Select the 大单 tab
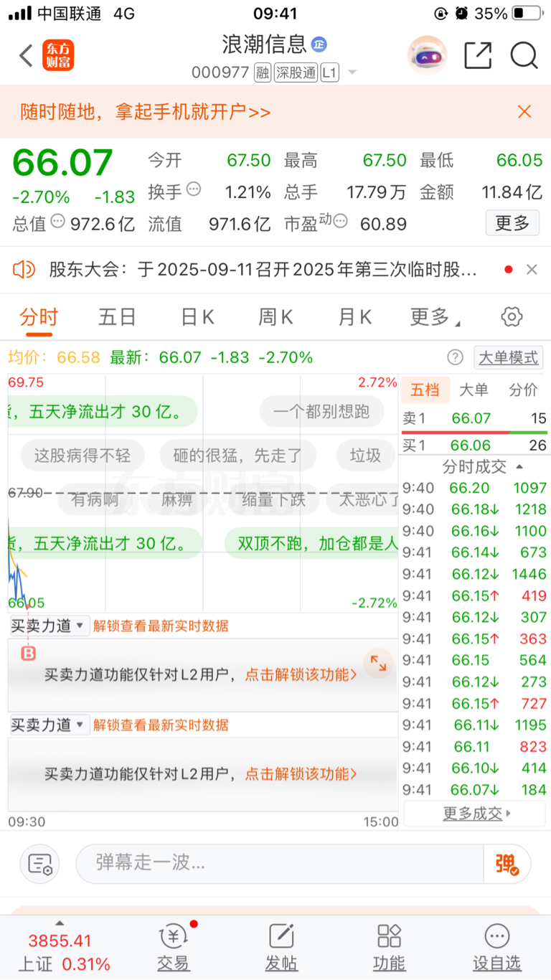Viewport: 551px width, 980px height. [473, 390]
